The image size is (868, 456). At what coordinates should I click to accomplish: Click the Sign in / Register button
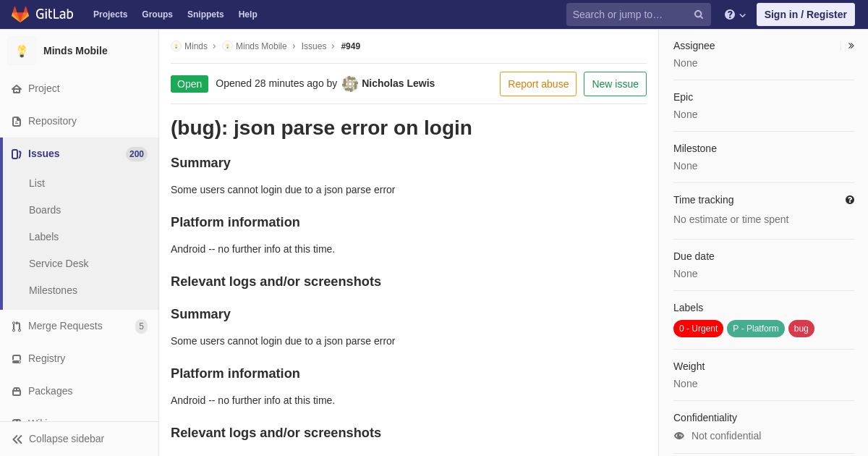[x=806, y=14]
